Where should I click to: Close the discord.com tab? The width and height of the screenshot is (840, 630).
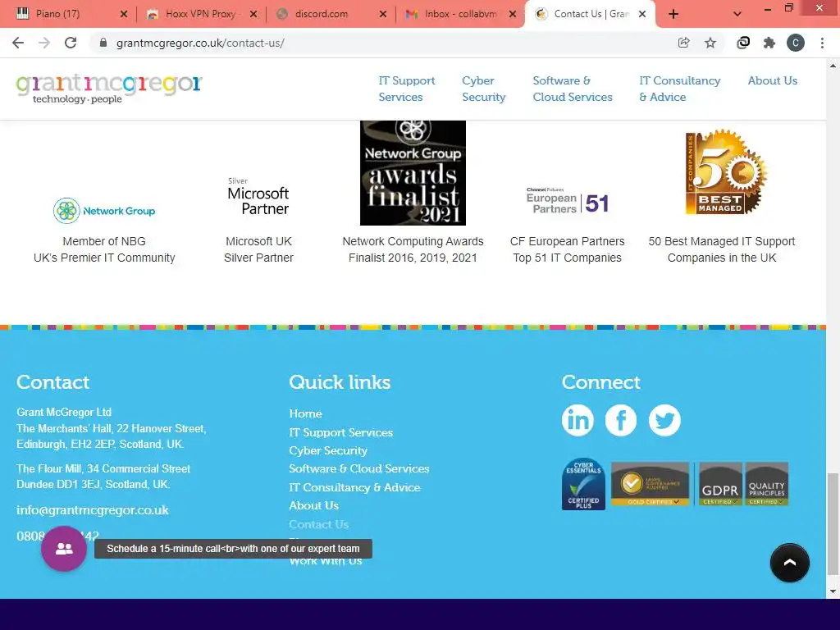[x=383, y=14]
